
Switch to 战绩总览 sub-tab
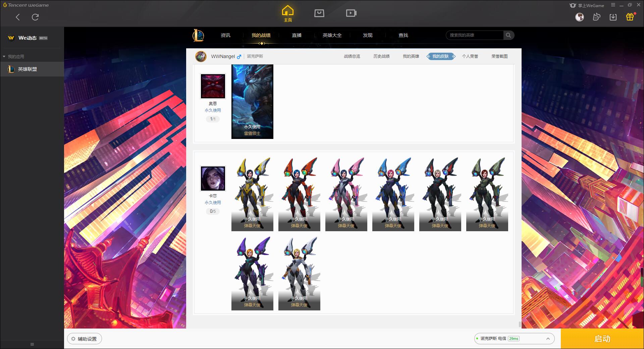352,56
